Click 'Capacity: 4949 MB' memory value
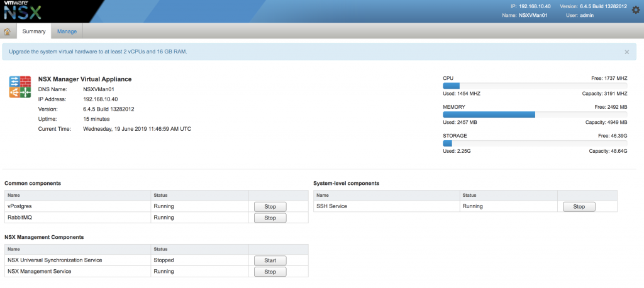The image size is (644, 288). (x=606, y=123)
